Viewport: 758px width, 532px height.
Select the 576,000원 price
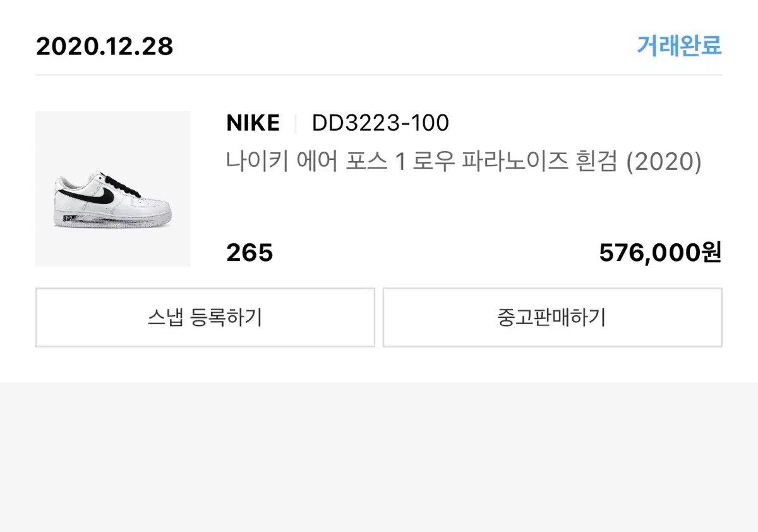(x=660, y=253)
